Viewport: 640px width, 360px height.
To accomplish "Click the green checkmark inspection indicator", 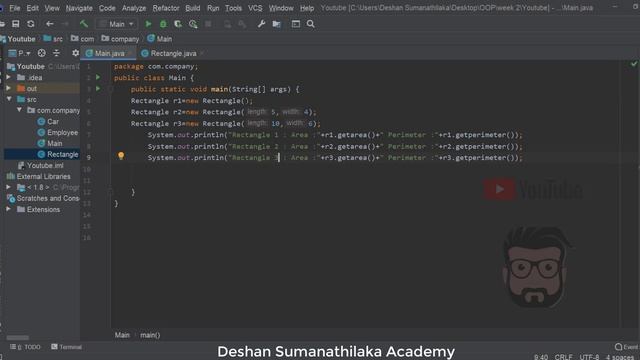I will point(634,64).
